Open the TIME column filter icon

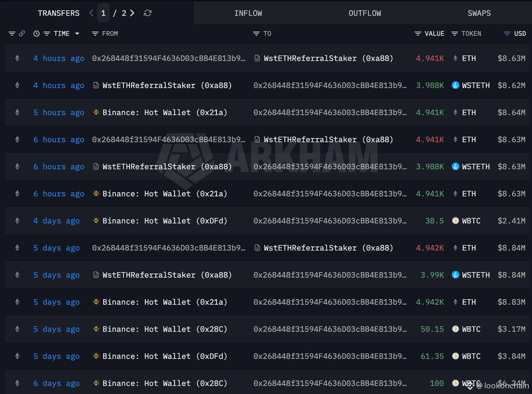(x=47, y=34)
